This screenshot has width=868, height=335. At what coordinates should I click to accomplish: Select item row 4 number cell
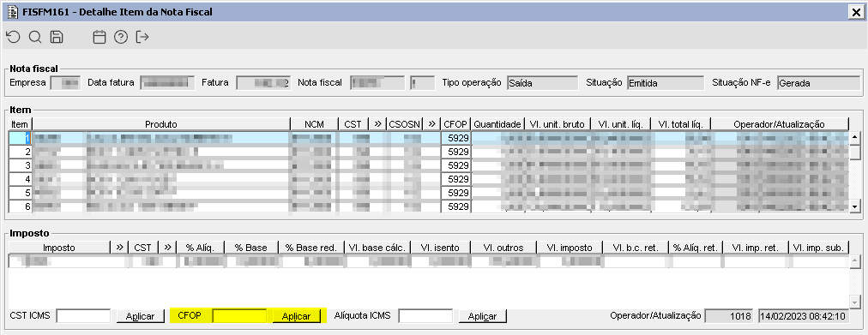click(x=21, y=179)
